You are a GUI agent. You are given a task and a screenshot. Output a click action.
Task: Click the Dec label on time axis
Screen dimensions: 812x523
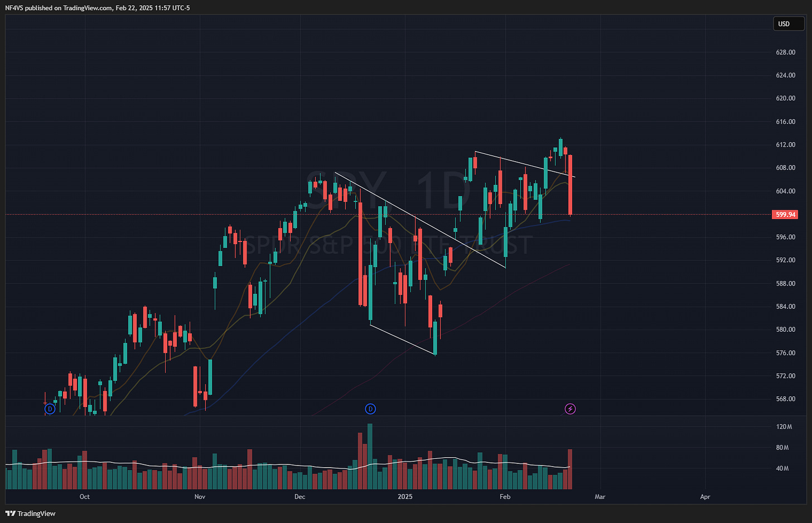(299, 497)
